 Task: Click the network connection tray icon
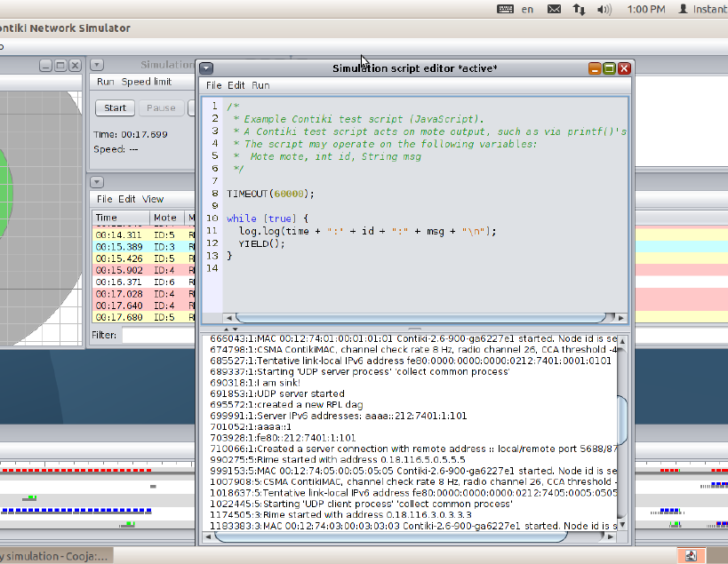579,9
